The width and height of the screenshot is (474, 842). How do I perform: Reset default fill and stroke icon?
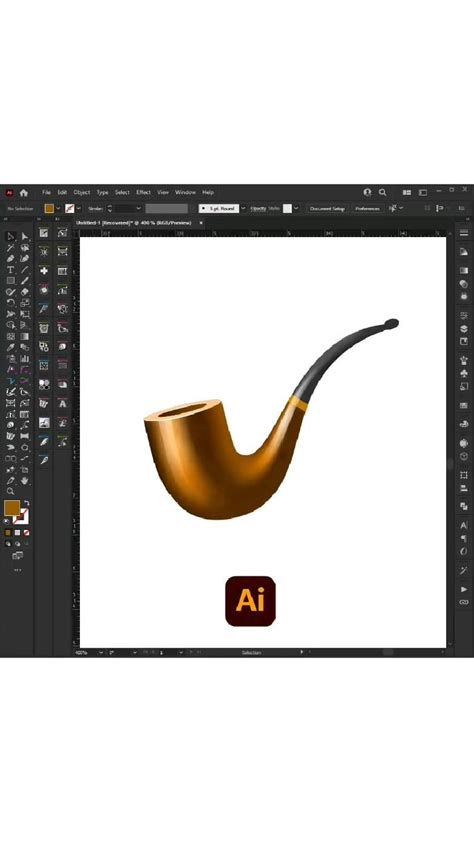[x=6, y=521]
